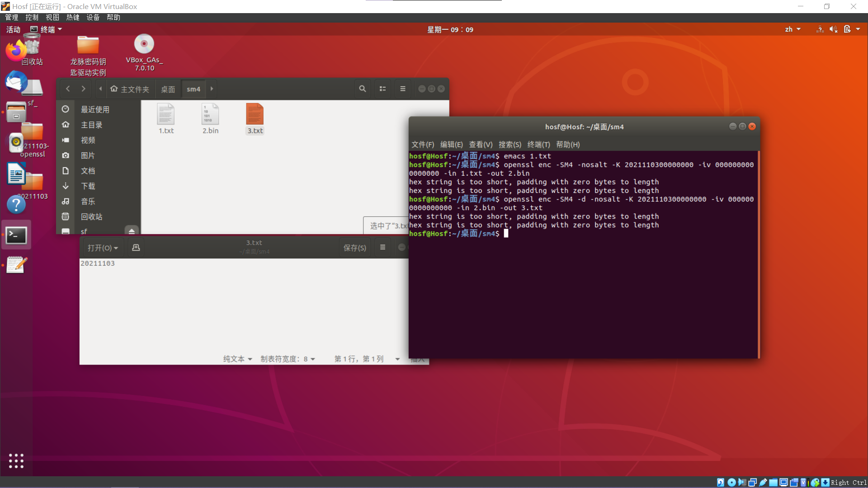Open VirtualBox 控制 menu

[32, 17]
